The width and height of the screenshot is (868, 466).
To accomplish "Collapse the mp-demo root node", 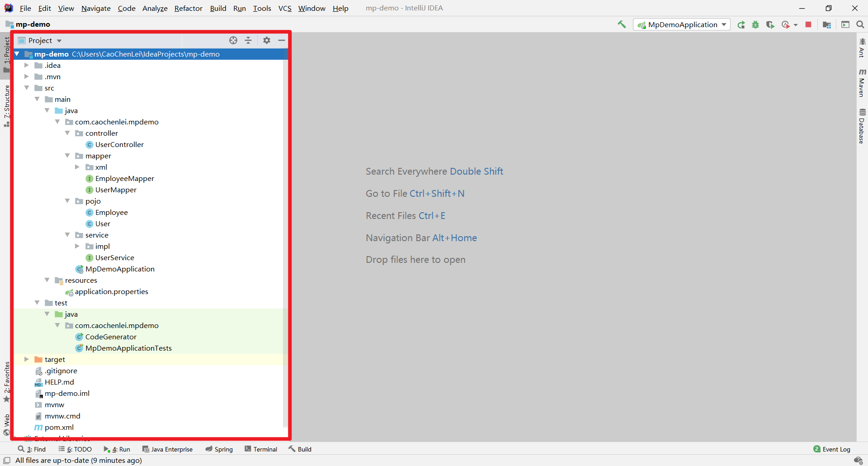I will 17,54.
